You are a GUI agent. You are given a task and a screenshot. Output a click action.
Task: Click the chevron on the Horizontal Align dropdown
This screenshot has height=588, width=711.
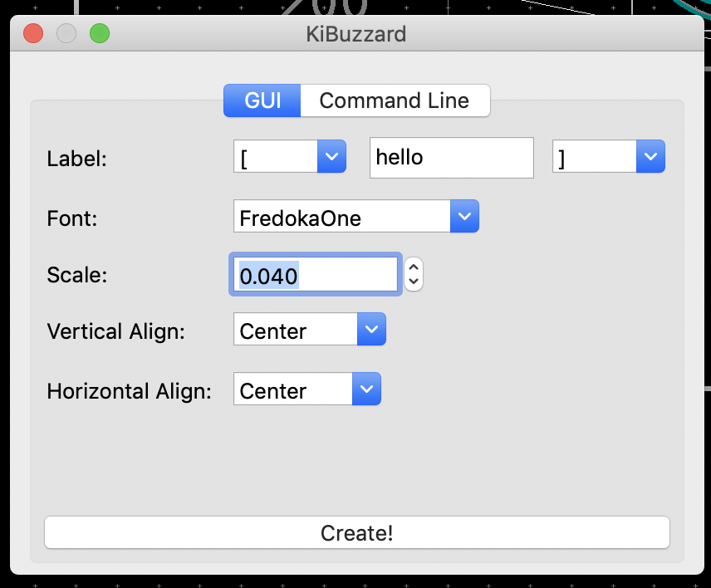(366, 389)
